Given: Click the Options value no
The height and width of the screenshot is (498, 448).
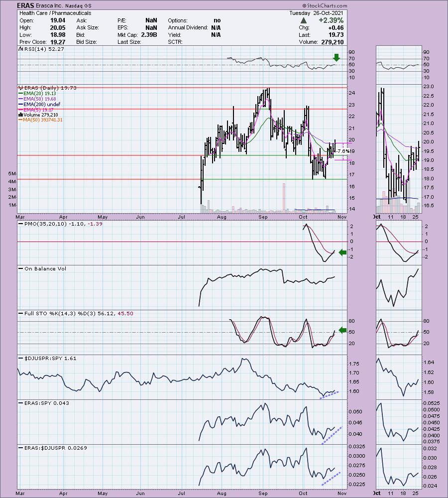Looking at the screenshot, I should [x=217, y=20].
